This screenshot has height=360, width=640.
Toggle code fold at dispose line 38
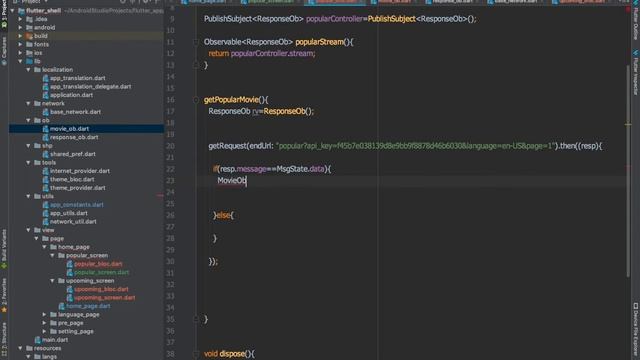coord(196,354)
